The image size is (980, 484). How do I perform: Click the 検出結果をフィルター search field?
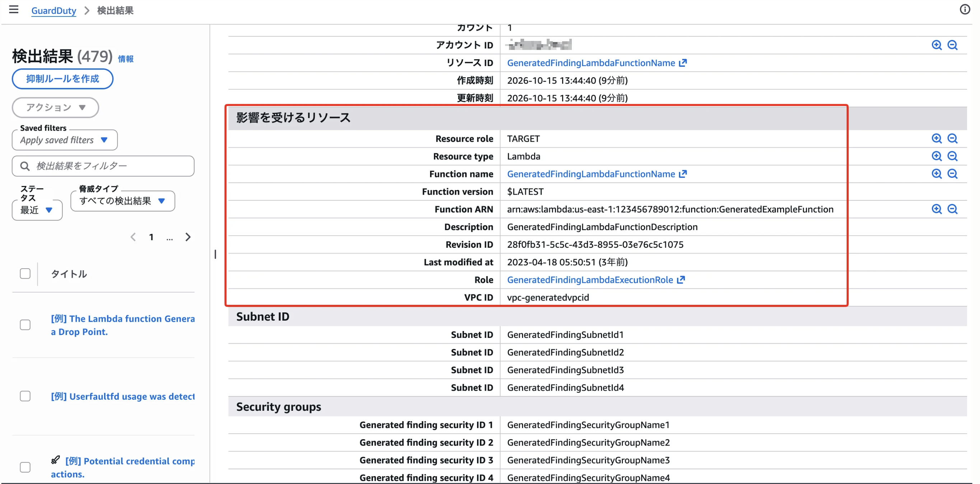pos(103,166)
